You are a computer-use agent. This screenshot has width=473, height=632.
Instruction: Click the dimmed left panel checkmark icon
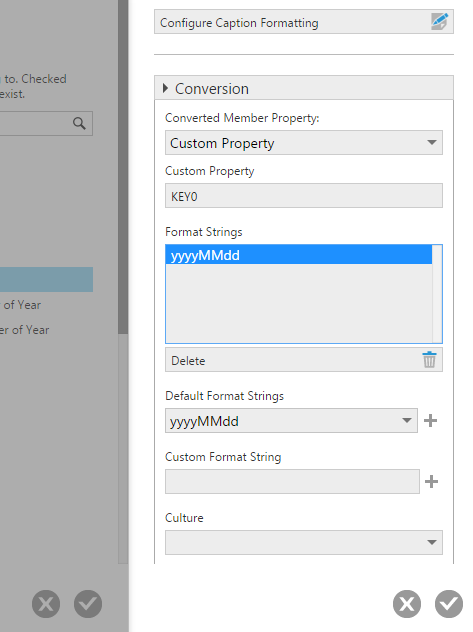tap(88, 604)
